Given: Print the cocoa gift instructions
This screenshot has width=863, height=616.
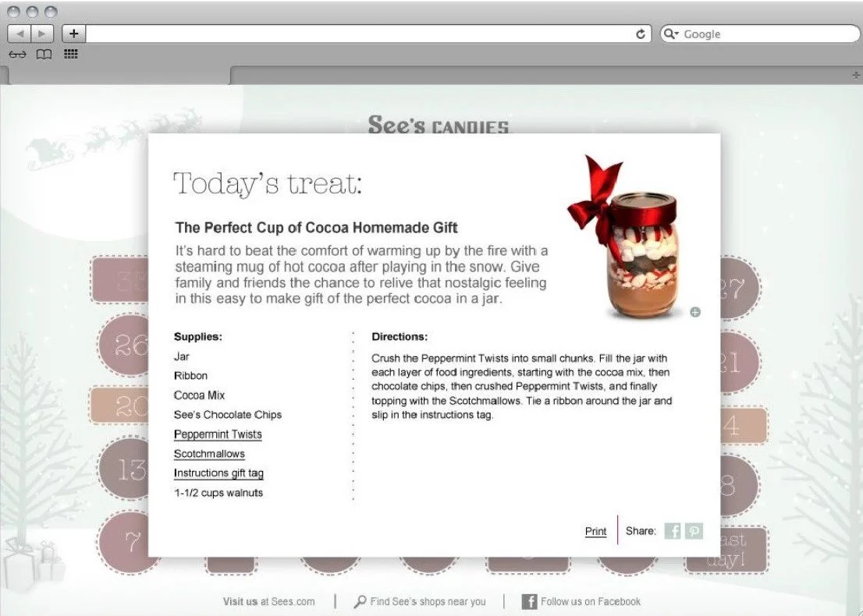Looking at the screenshot, I should click(x=595, y=531).
